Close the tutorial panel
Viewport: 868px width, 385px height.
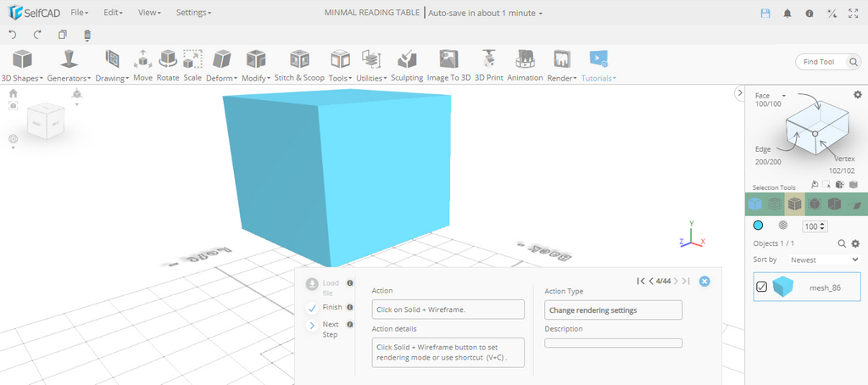[704, 282]
